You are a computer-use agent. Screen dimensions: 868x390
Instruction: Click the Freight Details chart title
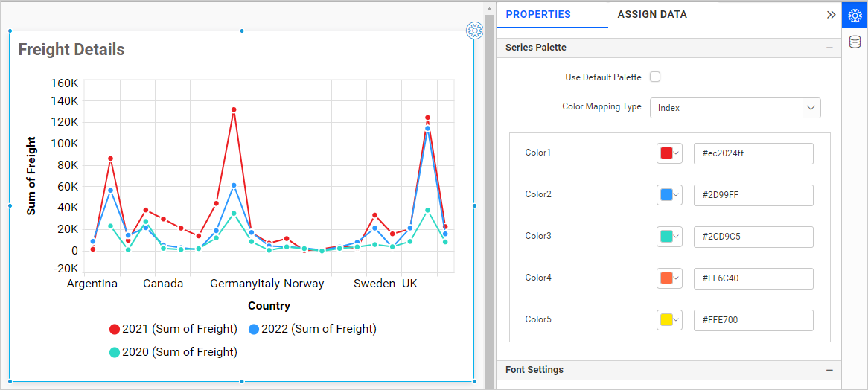point(71,50)
